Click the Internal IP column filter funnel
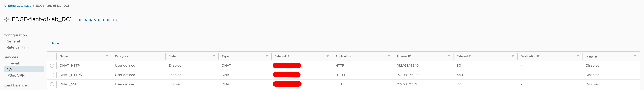The image size is (644, 90). click(x=449, y=56)
